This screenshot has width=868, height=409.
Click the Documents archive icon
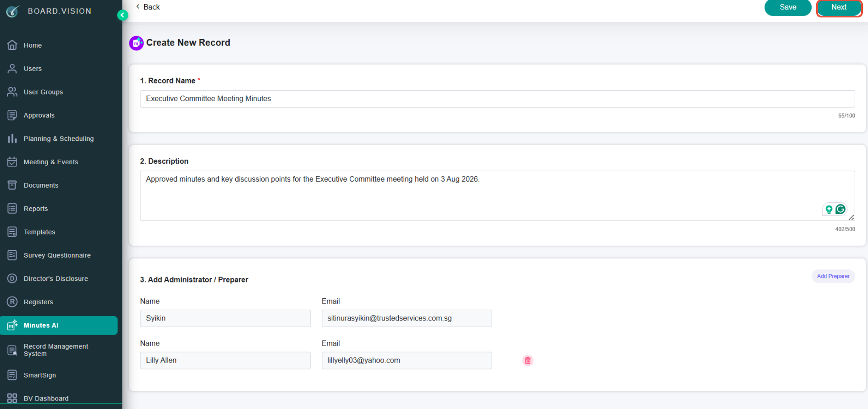12,185
